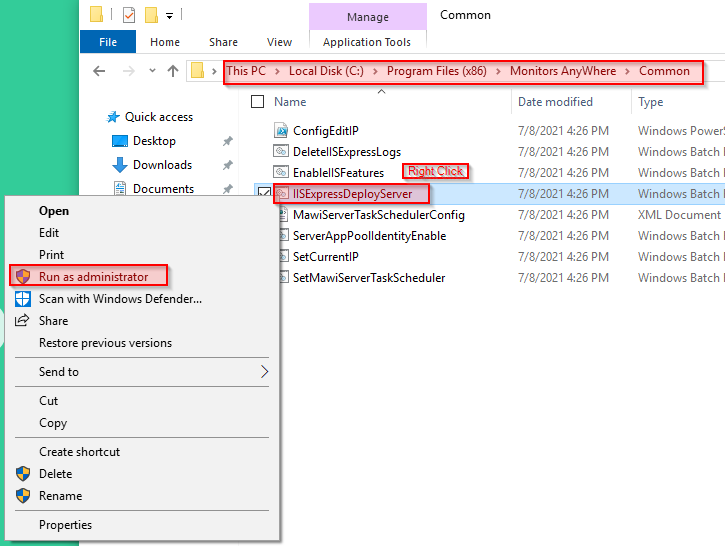Click the DeleteIISExpressLogs batch file icon

coord(281,152)
